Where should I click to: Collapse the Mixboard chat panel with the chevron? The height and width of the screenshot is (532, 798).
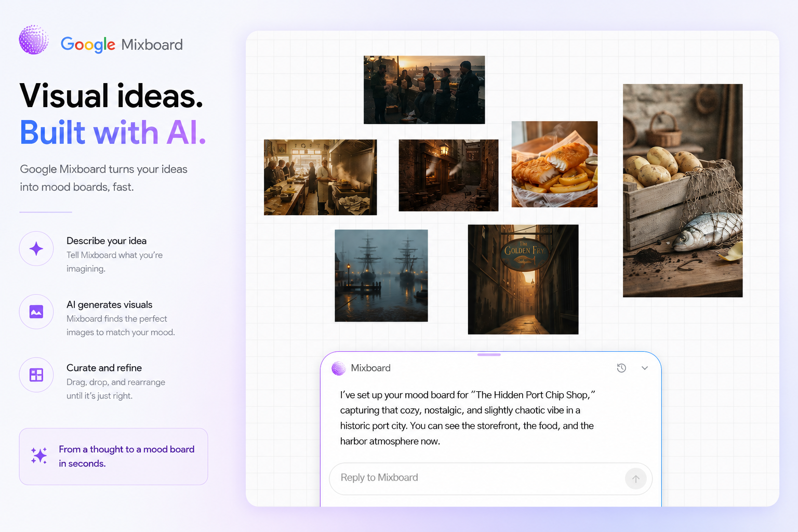(x=645, y=368)
